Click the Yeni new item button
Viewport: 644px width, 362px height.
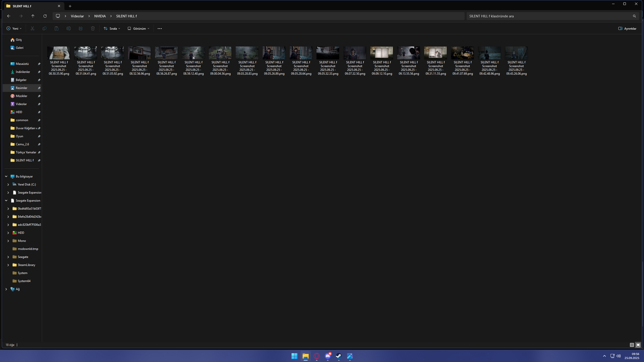point(14,28)
